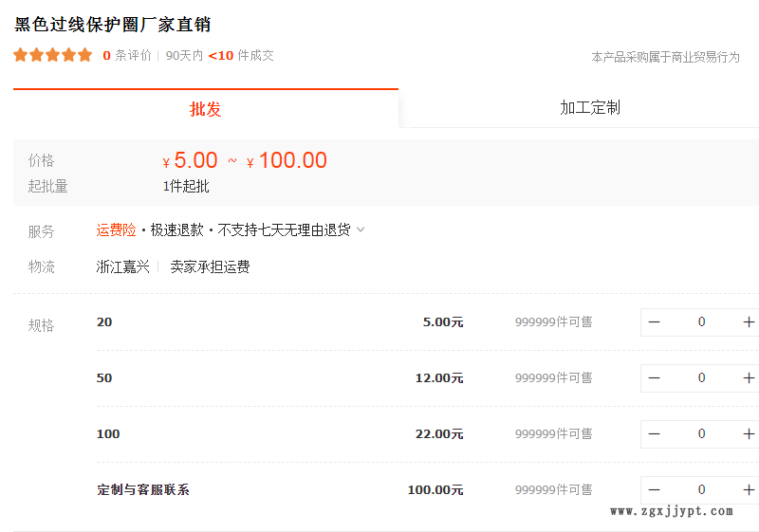This screenshot has height=532, width=759.
Task: Focus the quantity field for spec 50
Action: click(x=701, y=378)
